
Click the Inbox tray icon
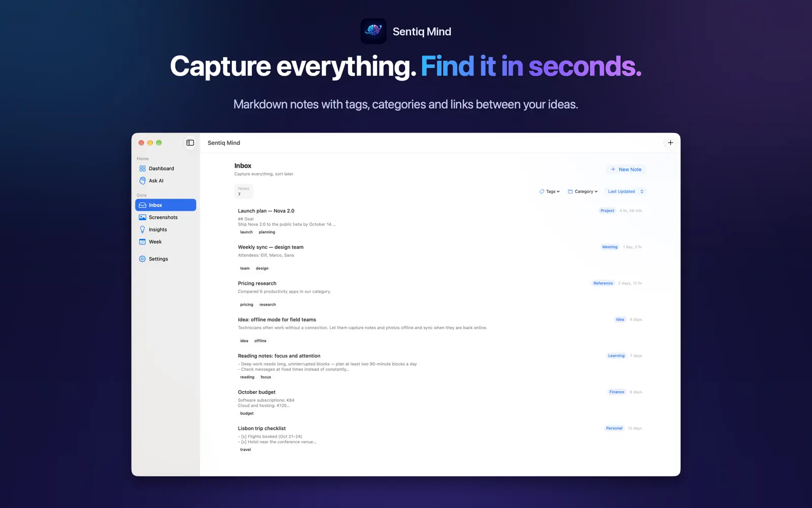tap(143, 205)
